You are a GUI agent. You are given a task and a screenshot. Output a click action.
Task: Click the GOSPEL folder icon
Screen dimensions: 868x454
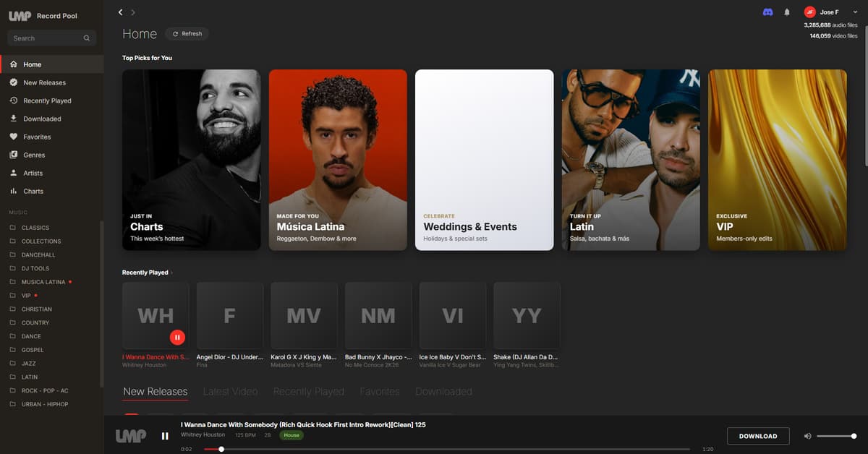(x=12, y=350)
